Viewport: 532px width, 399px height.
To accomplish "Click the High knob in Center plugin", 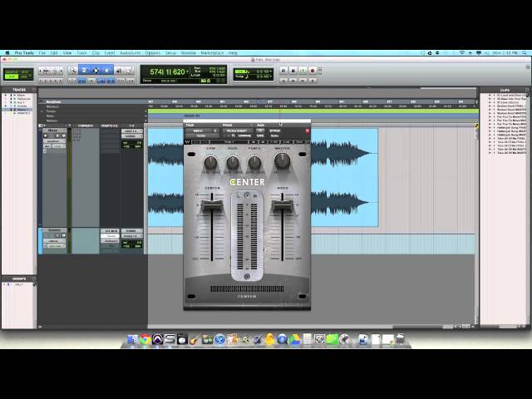I will coord(233,163).
